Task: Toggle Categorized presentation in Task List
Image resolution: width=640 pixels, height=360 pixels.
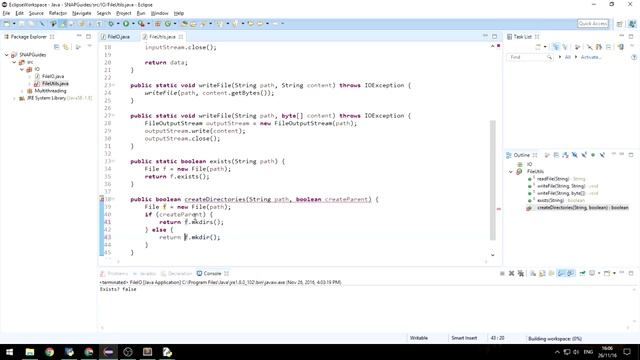Action: pos(556,47)
